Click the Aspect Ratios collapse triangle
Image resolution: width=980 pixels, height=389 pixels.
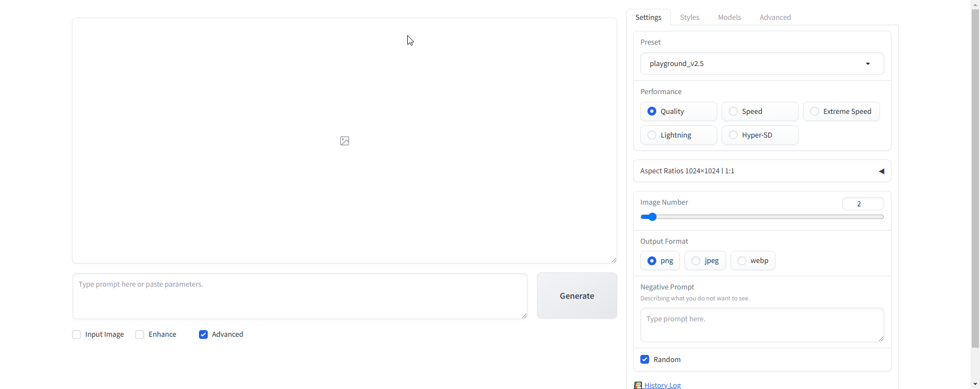point(882,171)
